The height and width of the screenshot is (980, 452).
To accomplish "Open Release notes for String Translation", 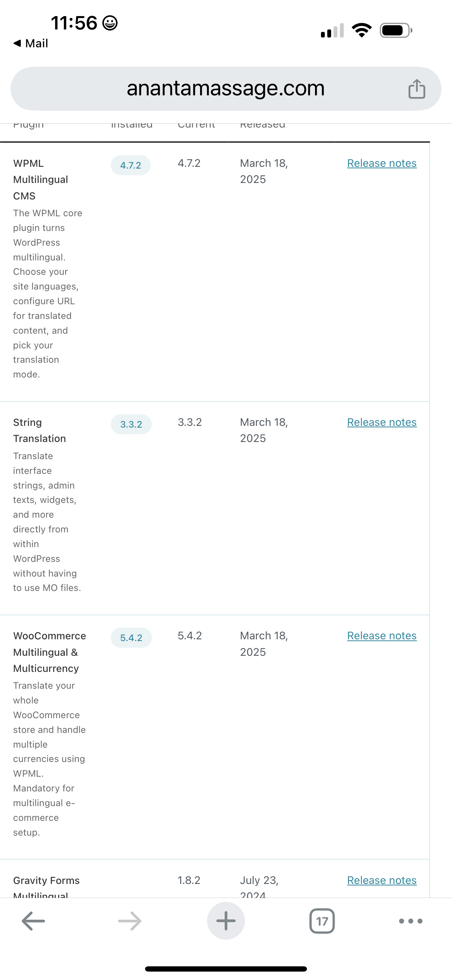I will (382, 422).
